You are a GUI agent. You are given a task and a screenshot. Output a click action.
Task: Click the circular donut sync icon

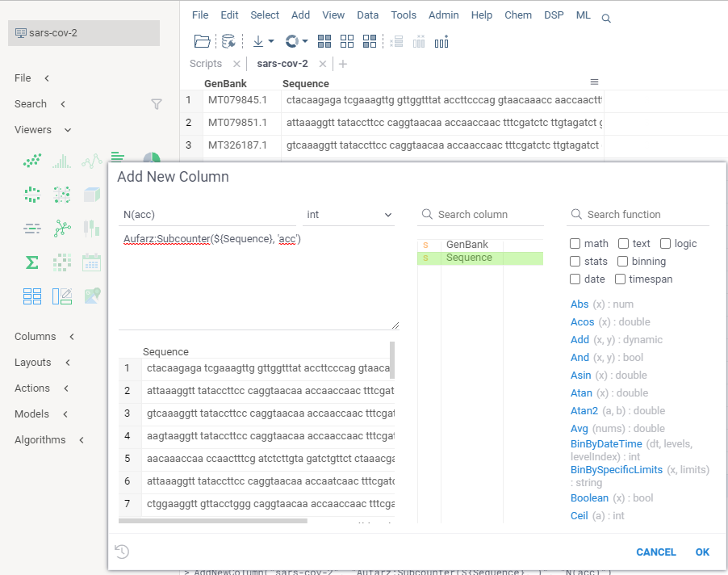(292, 41)
